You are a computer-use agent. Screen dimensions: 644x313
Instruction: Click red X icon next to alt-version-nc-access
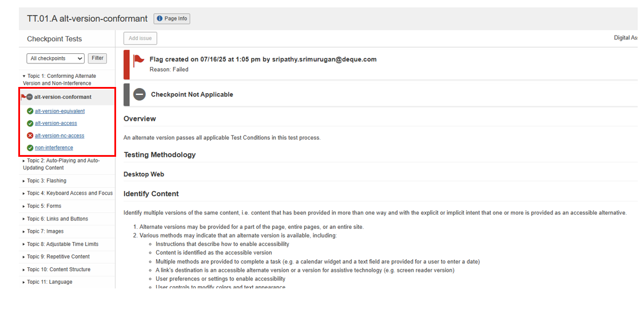coord(30,136)
